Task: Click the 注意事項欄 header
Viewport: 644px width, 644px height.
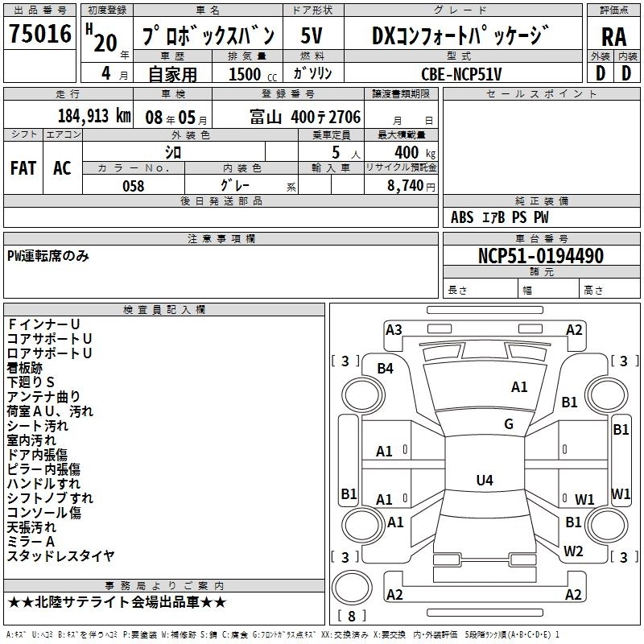Action: point(221,238)
